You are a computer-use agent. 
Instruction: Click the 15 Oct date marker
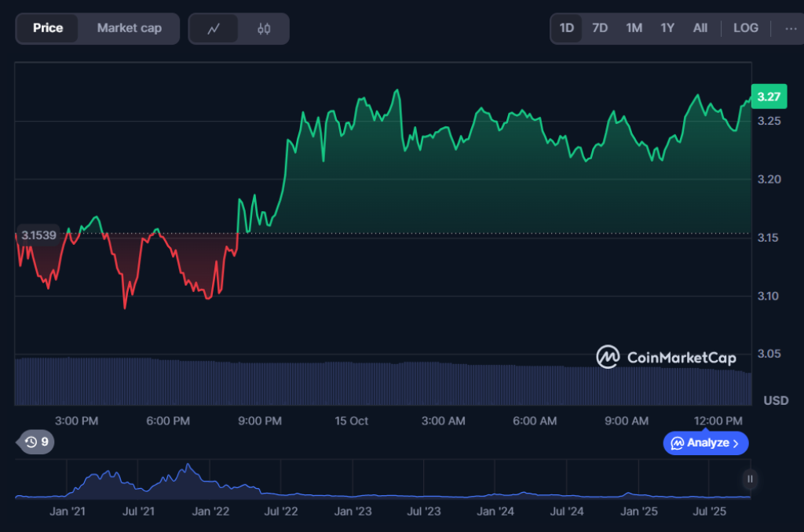(351, 421)
